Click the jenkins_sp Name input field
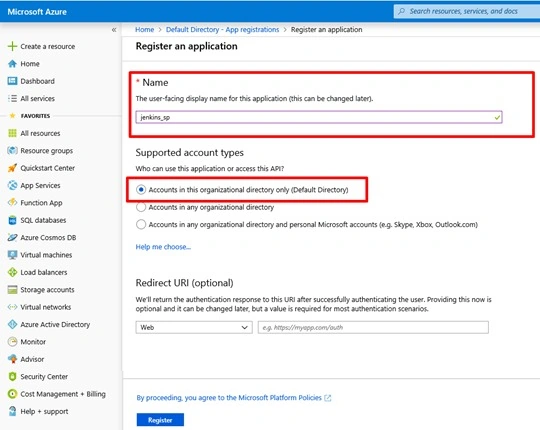The height and width of the screenshot is (430, 540). pos(319,117)
